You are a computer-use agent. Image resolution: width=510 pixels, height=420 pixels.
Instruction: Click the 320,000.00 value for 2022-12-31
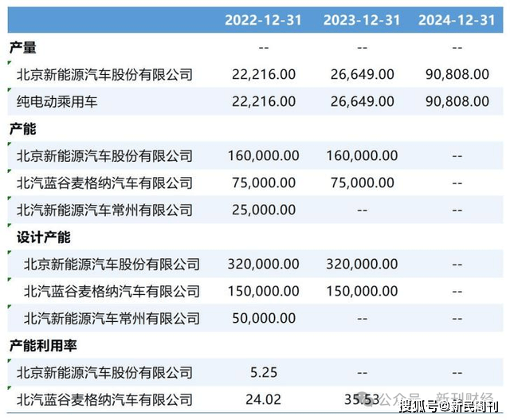pyautogui.click(x=264, y=264)
